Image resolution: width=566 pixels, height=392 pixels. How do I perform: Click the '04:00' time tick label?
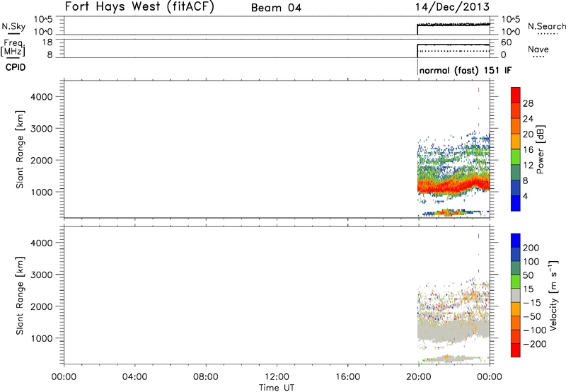click(134, 377)
